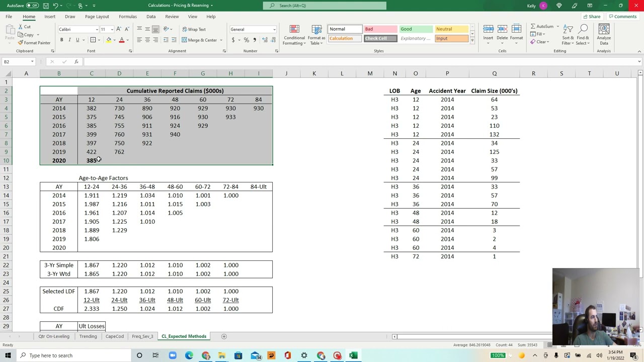Open the Calibri font name dropdown
Viewport: 644px width, 362px height.
tap(97, 29)
